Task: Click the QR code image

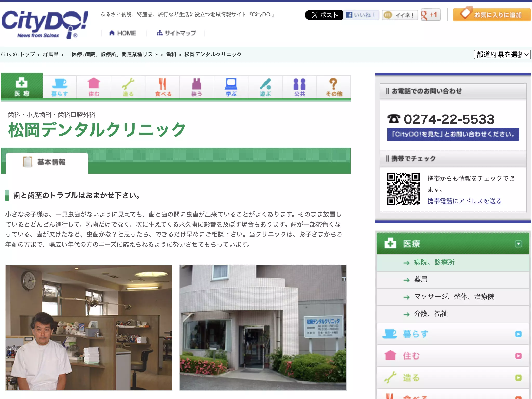Action: pos(403,189)
